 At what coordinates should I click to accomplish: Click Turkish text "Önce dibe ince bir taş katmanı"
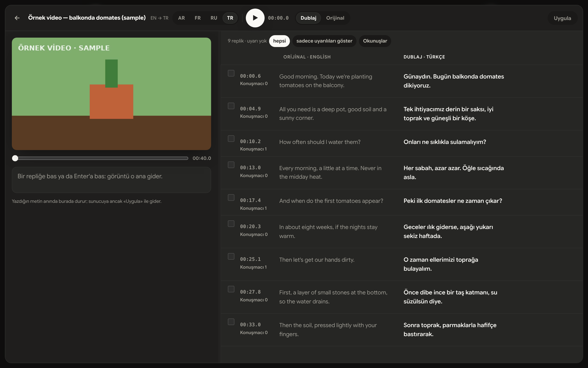446,292
